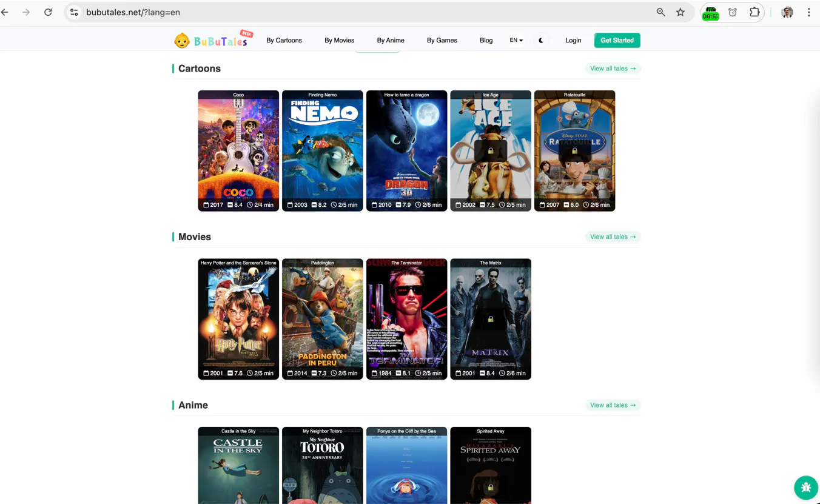
Task: Select the My Neighbor Totoro poster
Action: pyautogui.click(x=323, y=465)
